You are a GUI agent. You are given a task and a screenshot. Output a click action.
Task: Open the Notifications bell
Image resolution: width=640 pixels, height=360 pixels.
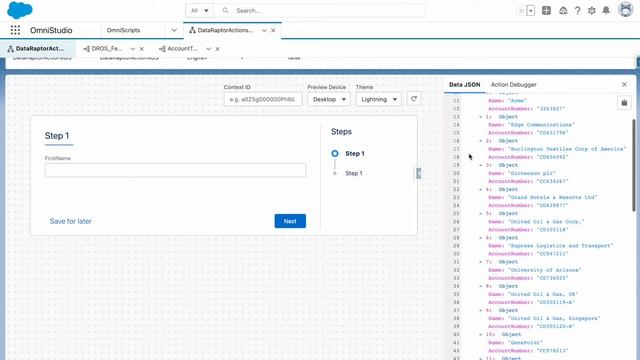click(x=606, y=11)
